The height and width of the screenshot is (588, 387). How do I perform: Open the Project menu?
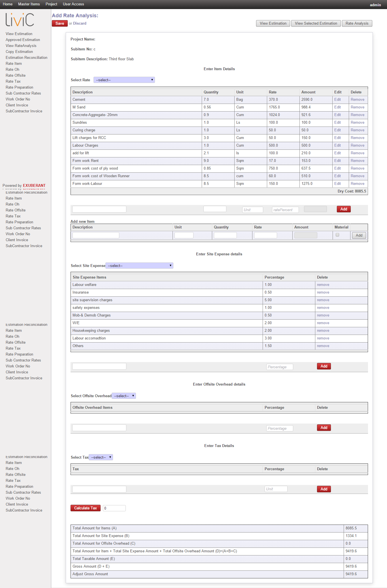point(51,4)
